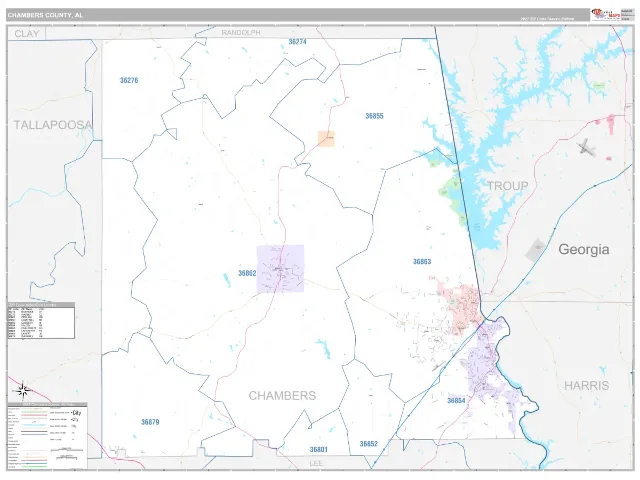The width and height of the screenshot is (640, 480).
Task: Click the CHAMBERS COUNTY, AL title text
Action: 45,15
